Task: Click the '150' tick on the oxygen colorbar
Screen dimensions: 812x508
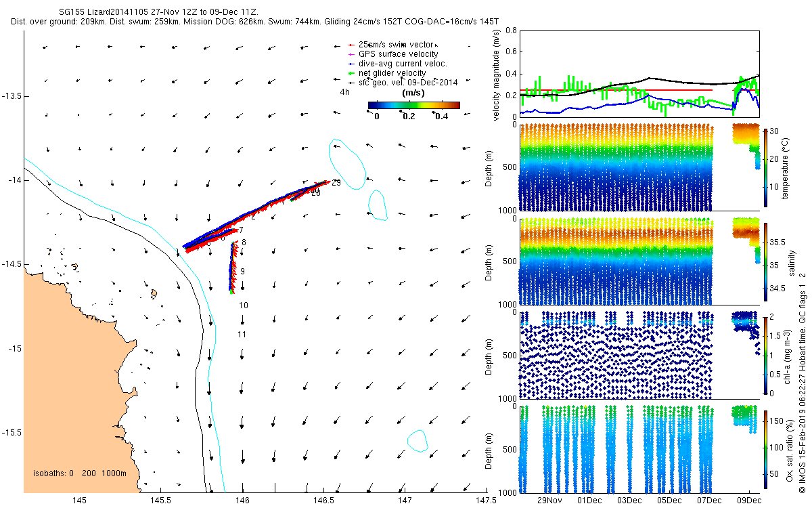Action: 777,421
